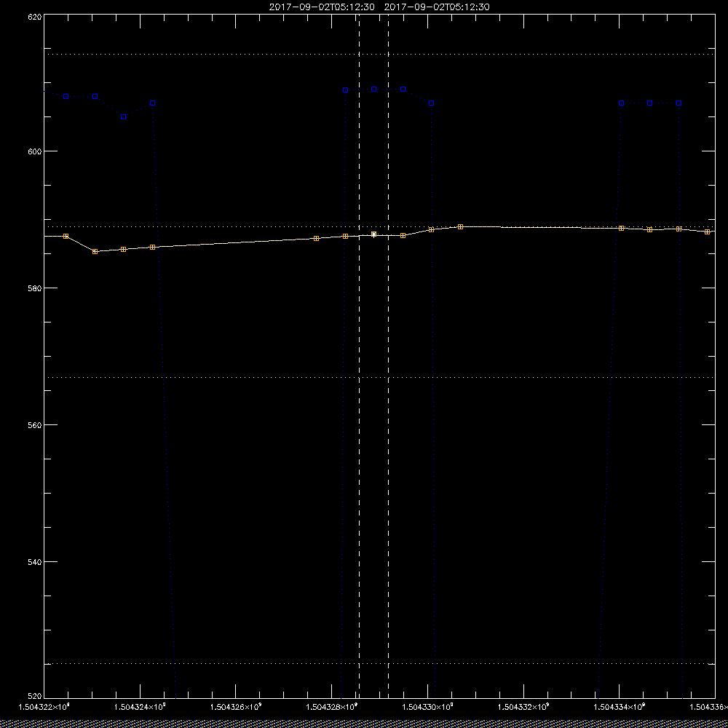Click the y-axis label 520
728x728 pixels.
pyautogui.click(x=35, y=697)
